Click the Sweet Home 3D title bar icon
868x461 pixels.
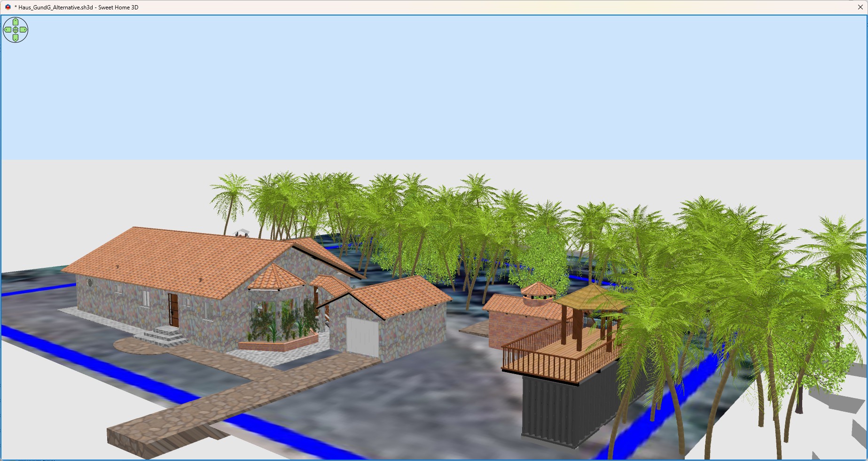click(8, 7)
